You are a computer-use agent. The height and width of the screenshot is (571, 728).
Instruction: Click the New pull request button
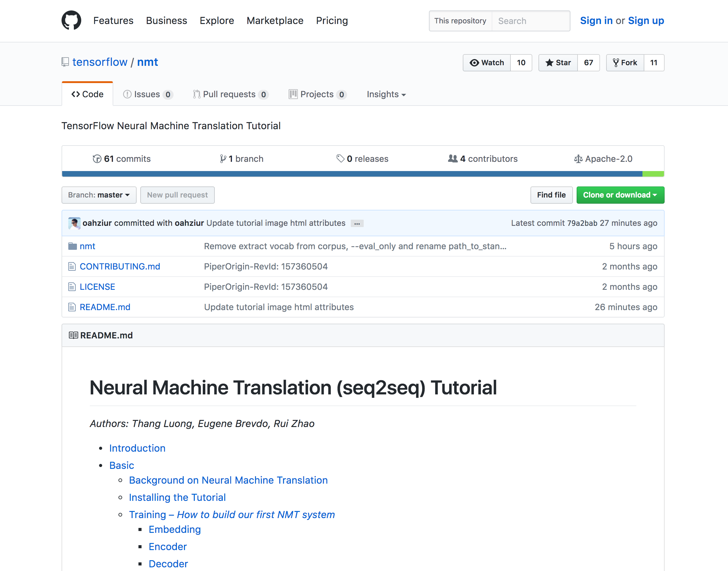pos(177,195)
